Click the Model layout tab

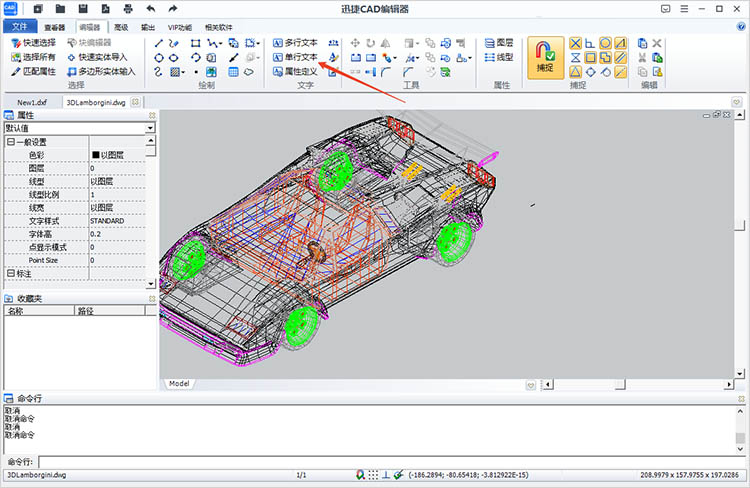(x=179, y=384)
